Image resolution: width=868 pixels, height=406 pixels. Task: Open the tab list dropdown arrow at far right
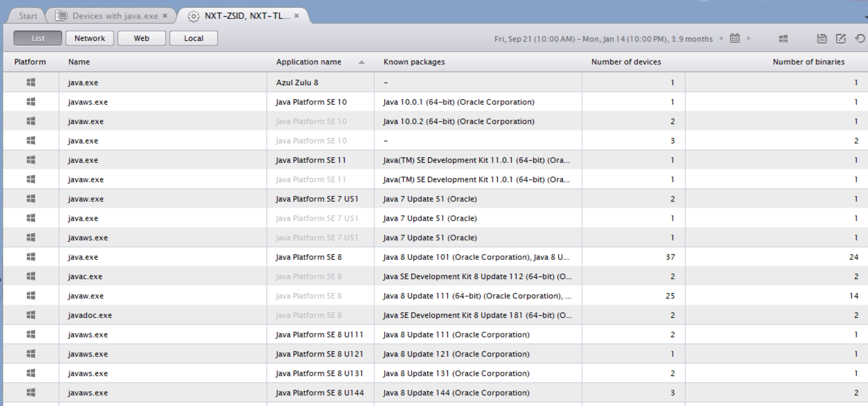865,18
